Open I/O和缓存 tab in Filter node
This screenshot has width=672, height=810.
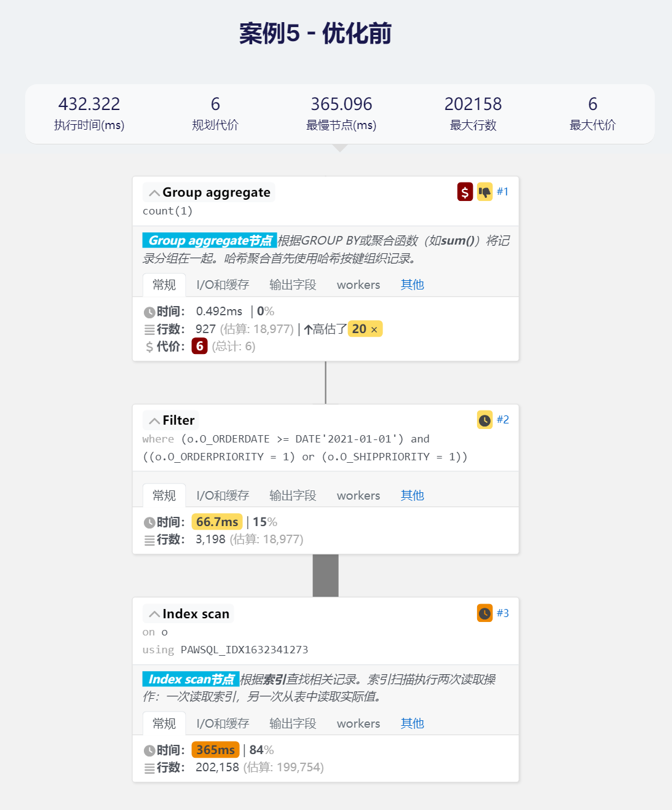click(223, 495)
